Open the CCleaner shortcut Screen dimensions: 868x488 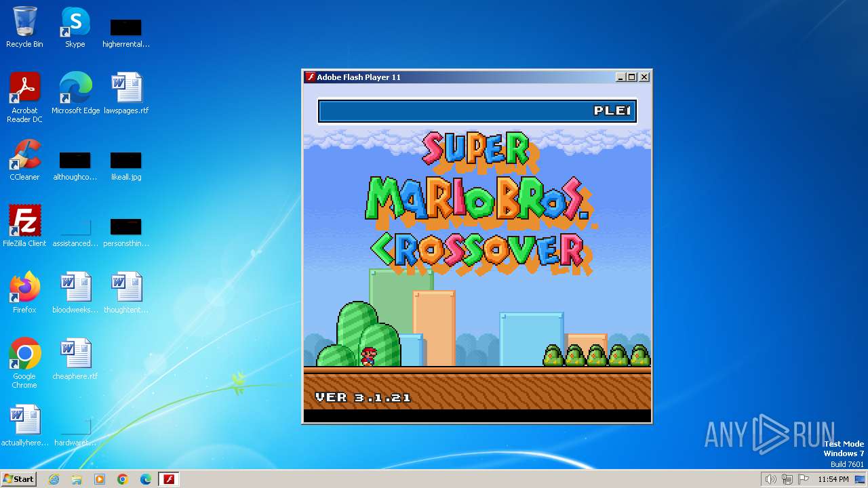click(24, 160)
